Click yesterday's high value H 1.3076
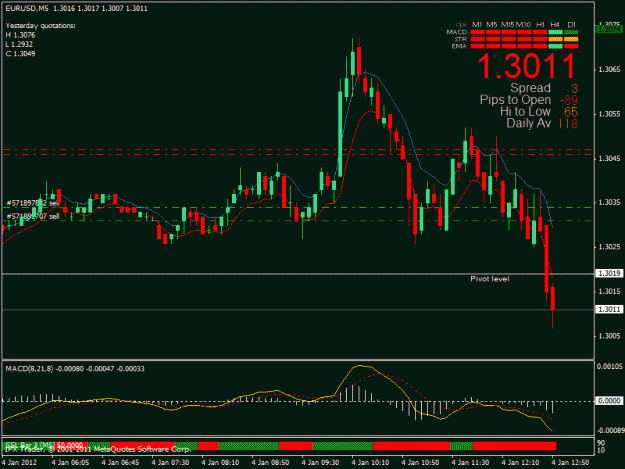 (20, 35)
